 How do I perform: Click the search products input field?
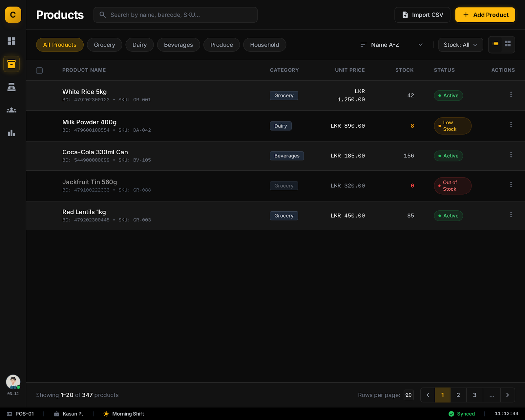pyautogui.click(x=176, y=15)
